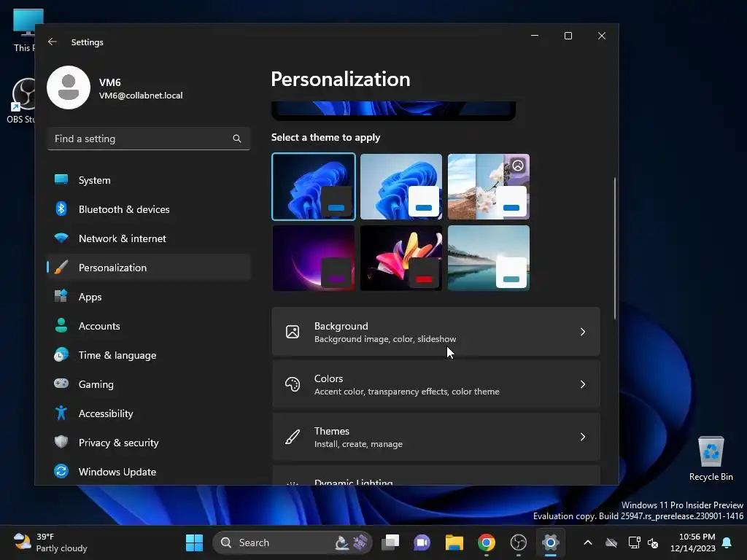The height and width of the screenshot is (560, 747).
Task: Click the back arrow in Settings
Action: (53, 42)
